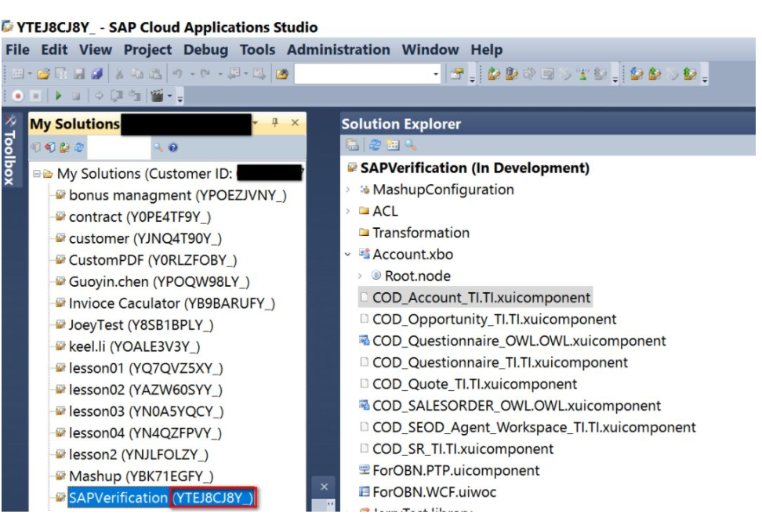Viewport: 762px width, 532px height.
Task: Pin the My Solutions panel
Action: click(275, 122)
